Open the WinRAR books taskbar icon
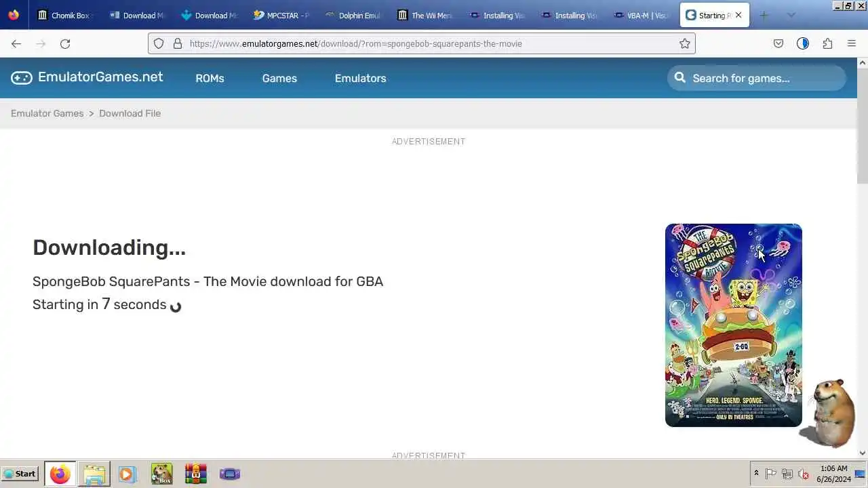Screen dimensions: 868x488 [x=195, y=474]
